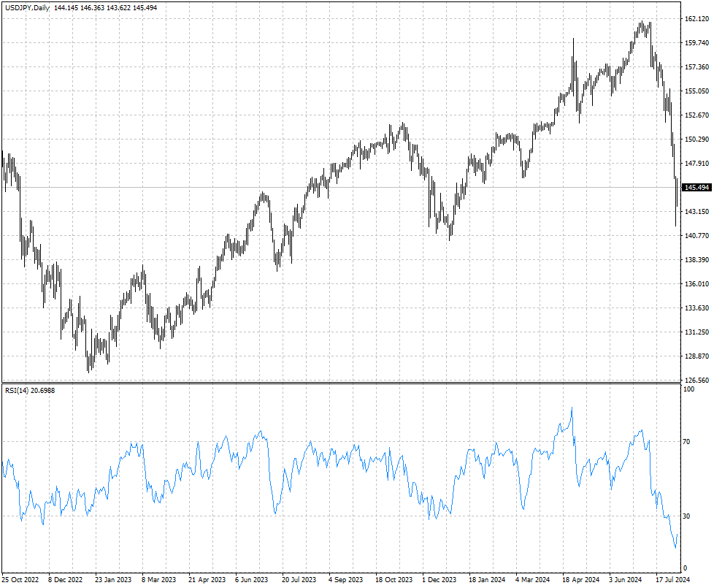This screenshot has height=588, width=714.
Task: Select the RSI(14) indicator label
Action: tap(29, 391)
